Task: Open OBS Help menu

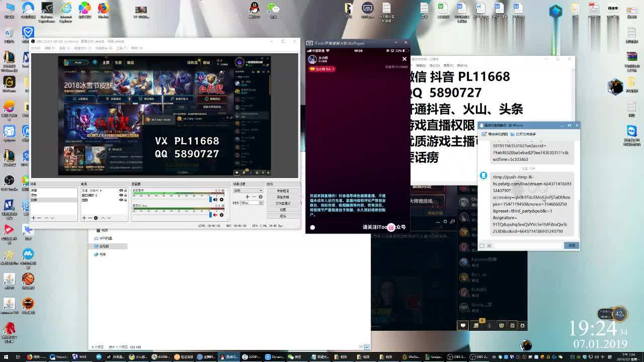Action: (136, 48)
